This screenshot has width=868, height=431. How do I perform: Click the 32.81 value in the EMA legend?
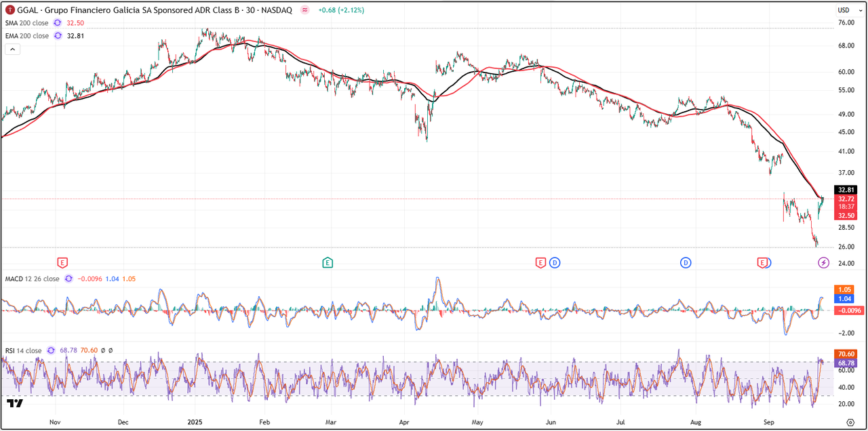[x=75, y=36]
